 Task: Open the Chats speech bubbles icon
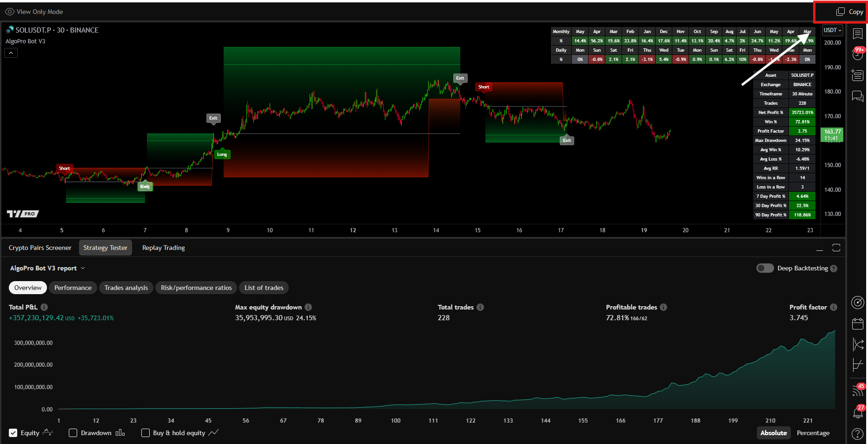pyautogui.click(x=857, y=96)
